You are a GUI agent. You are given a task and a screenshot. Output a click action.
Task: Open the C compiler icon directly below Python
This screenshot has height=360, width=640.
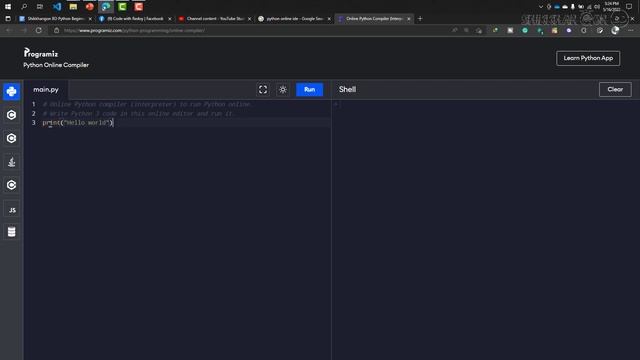[11, 115]
